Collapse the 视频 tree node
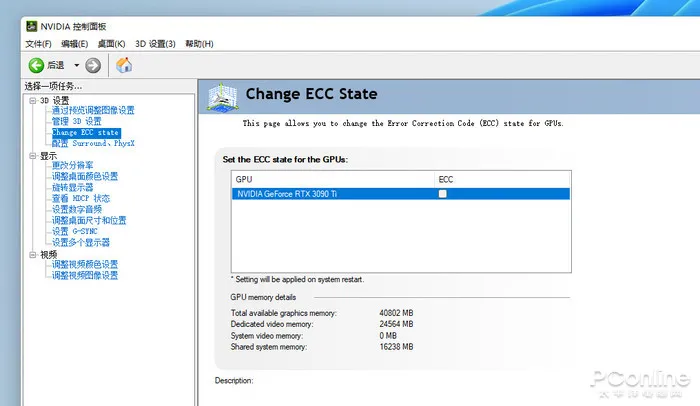 pos(33,254)
